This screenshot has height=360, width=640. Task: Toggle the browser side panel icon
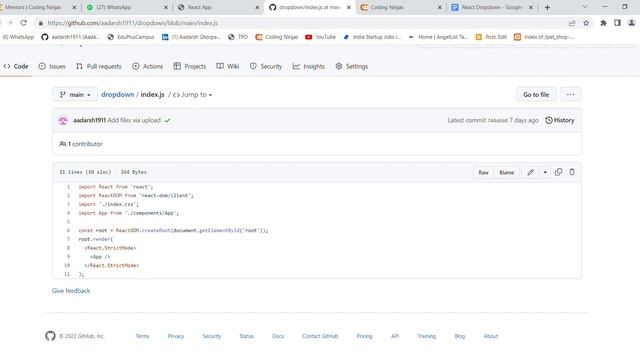tap(617, 23)
